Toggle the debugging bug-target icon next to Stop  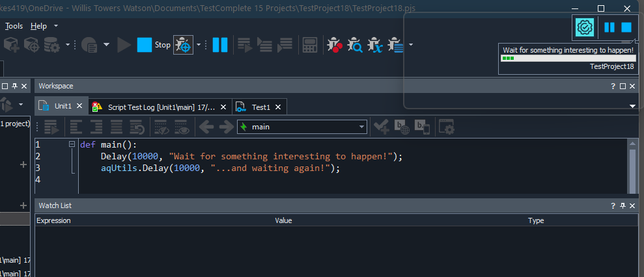point(183,45)
